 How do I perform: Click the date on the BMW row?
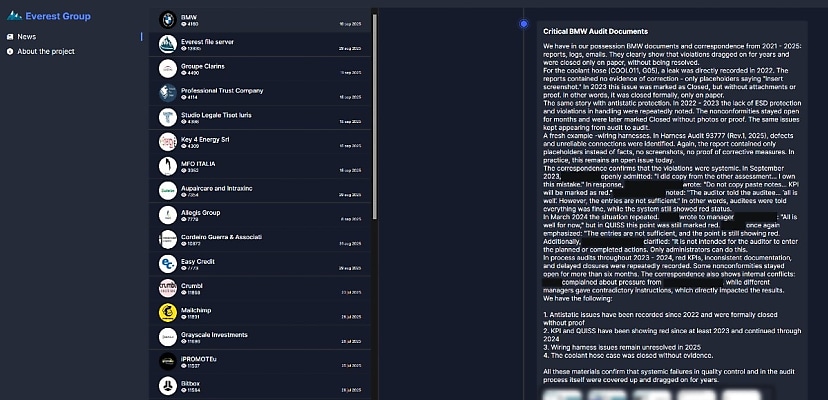(350, 24)
